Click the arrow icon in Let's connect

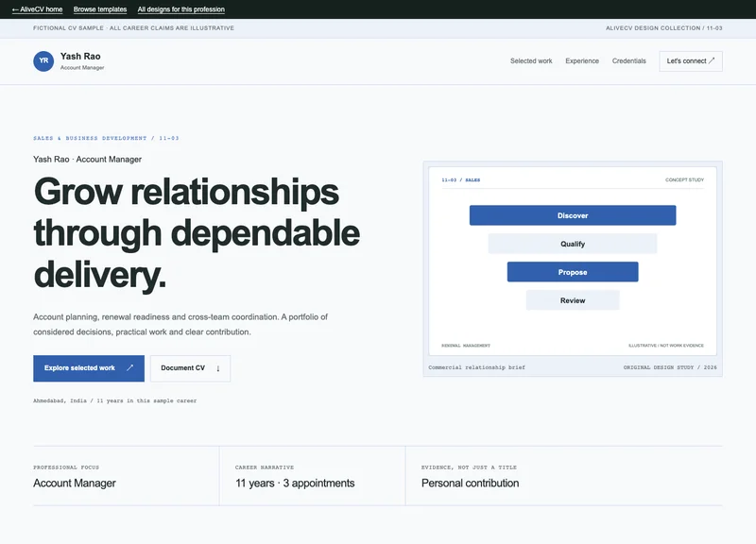[x=712, y=60]
